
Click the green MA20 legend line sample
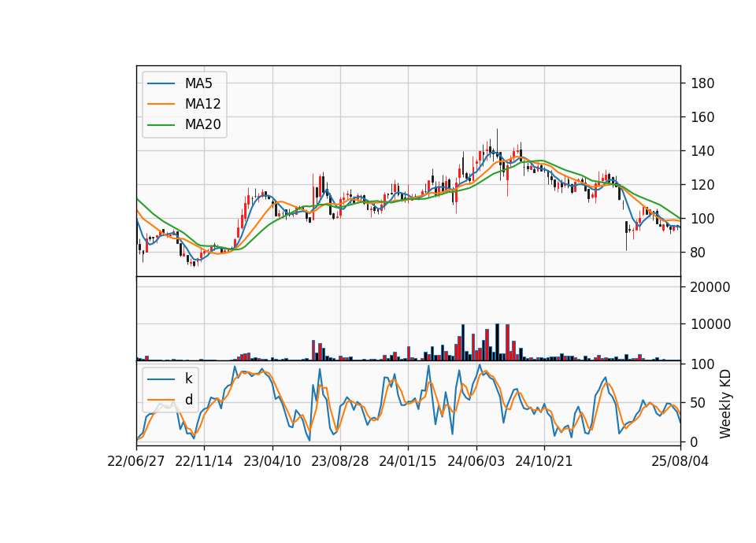[161, 125]
